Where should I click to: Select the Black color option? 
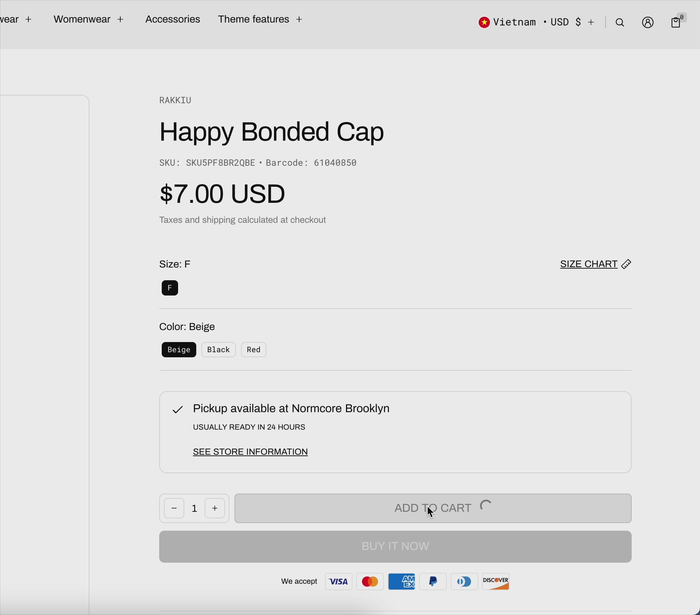click(218, 350)
